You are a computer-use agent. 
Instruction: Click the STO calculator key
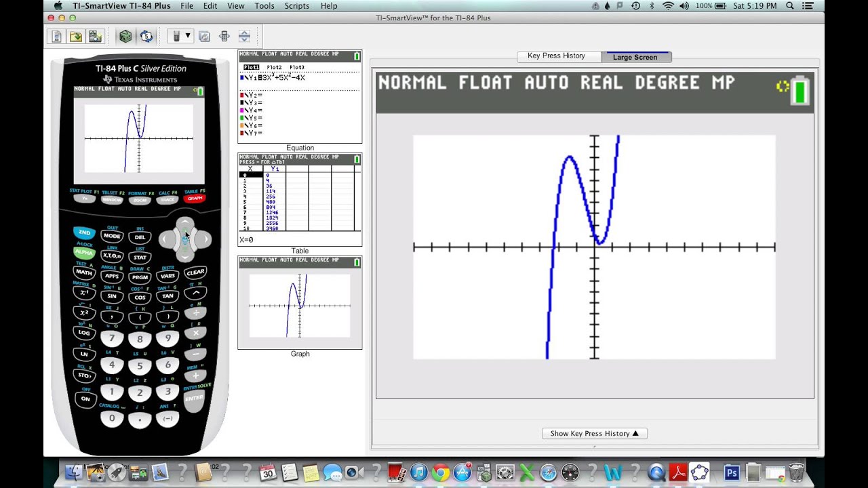point(84,375)
